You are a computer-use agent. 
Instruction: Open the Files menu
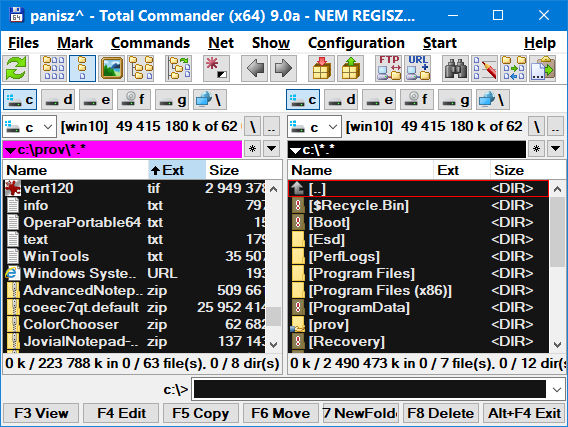click(24, 43)
